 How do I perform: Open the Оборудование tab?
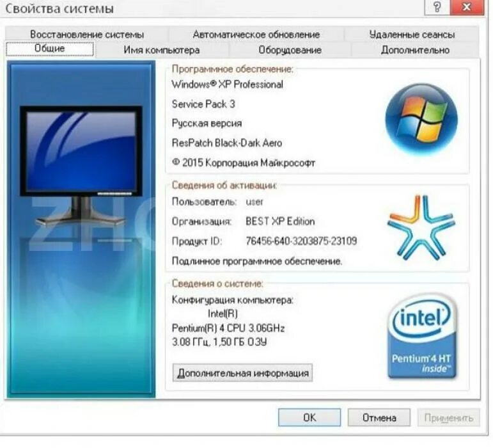pyautogui.click(x=290, y=50)
